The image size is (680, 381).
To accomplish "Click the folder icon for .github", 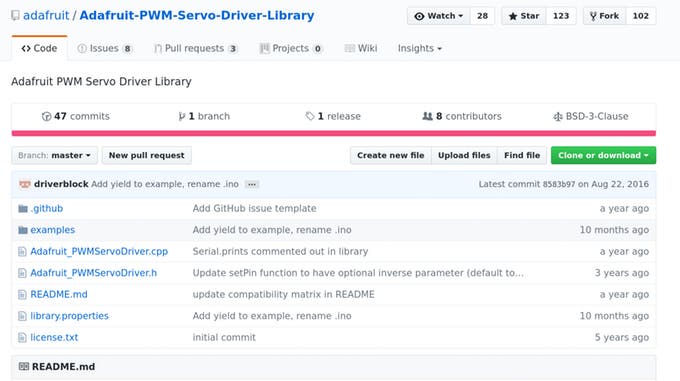I will click(x=23, y=208).
